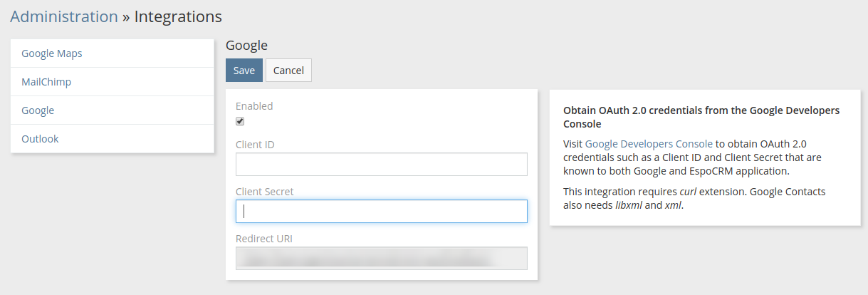Focus the Client ID input field
868x295 pixels.
tap(382, 164)
